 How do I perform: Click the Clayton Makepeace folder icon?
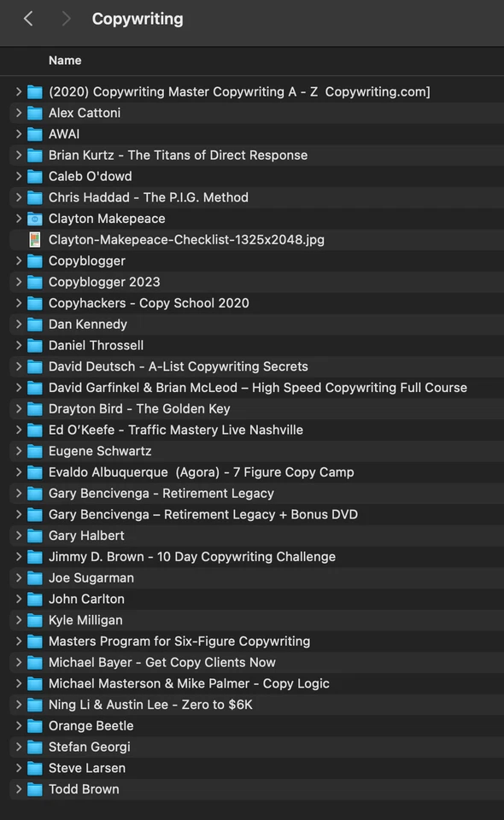pos(34,219)
